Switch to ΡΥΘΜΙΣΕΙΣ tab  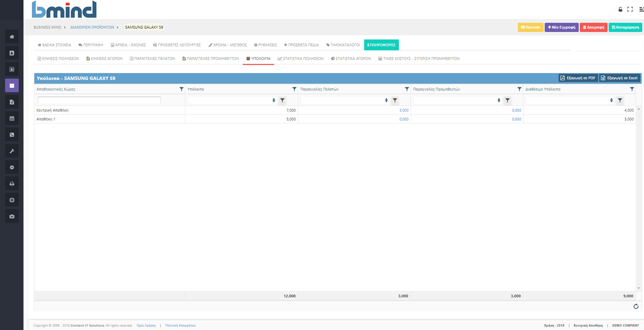[x=265, y=45]
